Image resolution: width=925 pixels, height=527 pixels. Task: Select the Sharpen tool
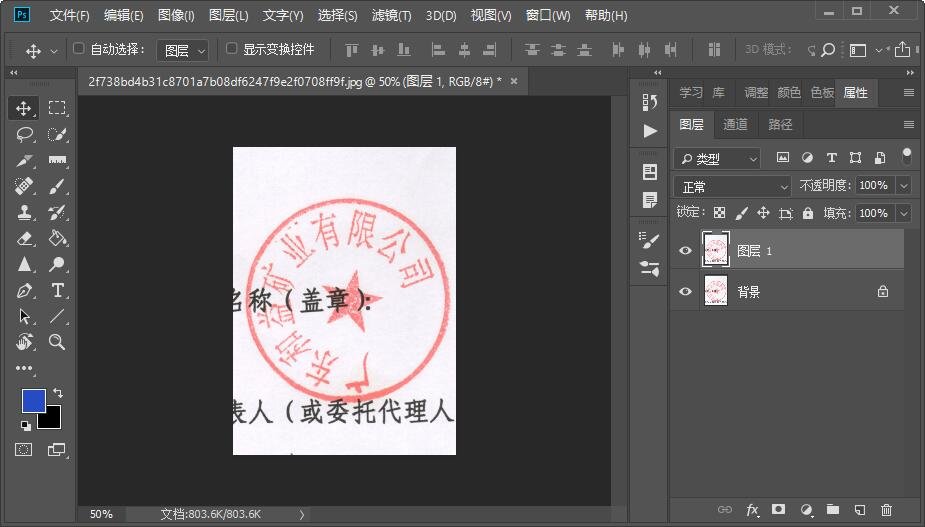coord(24,264)
